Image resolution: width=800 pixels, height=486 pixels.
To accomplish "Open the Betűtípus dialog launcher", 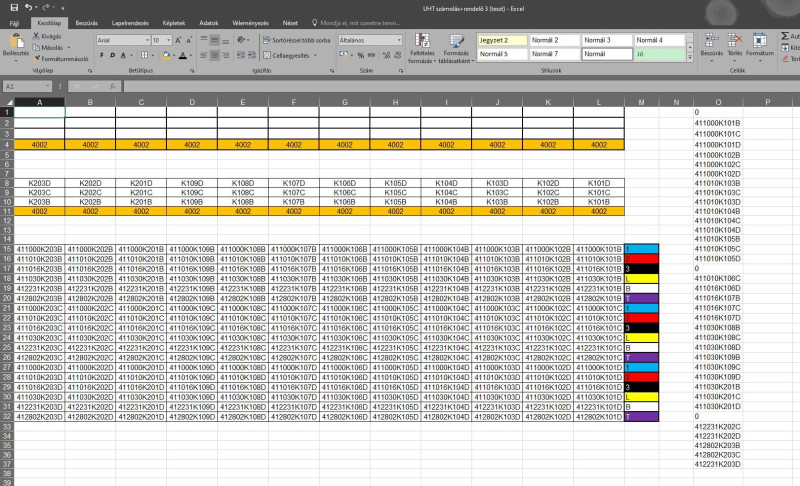I will click(x=192, y=71).
